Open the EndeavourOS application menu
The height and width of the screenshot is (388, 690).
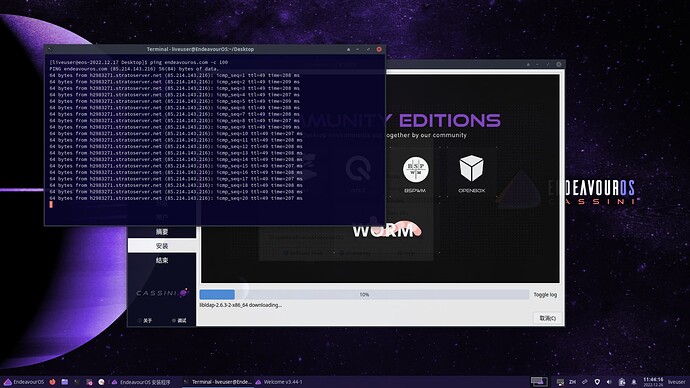pyautogui.click(x=24, y=382)
